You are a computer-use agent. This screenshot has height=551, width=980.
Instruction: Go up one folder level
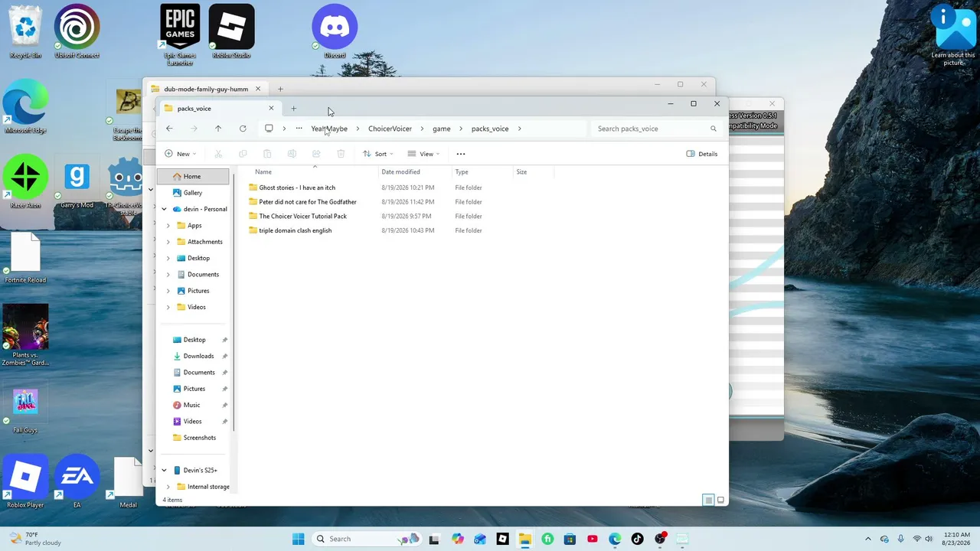coord(218,129)
